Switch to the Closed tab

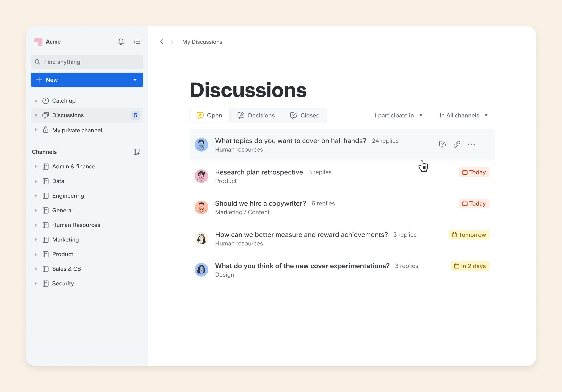(x=305, y=115)
